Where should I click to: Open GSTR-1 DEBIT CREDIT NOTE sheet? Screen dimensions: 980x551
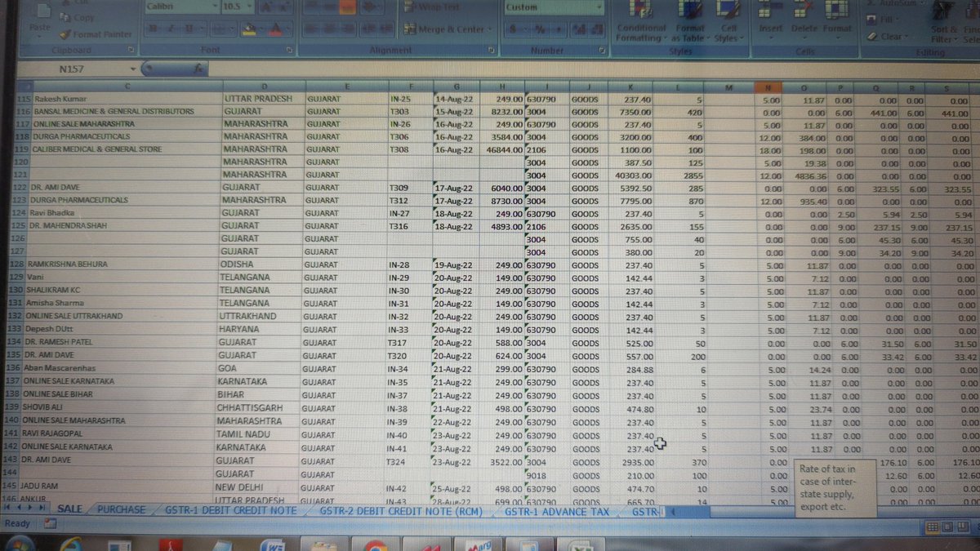point(230,510)
